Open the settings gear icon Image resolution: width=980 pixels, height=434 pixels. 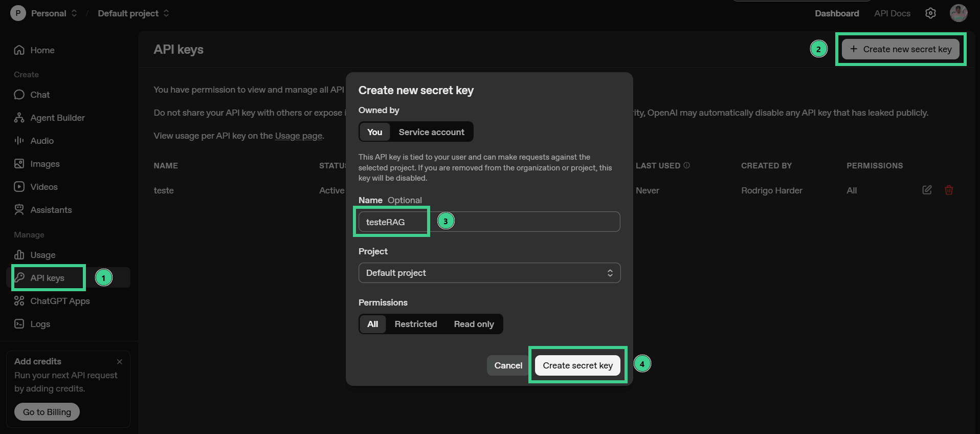(x=930, y=13)
